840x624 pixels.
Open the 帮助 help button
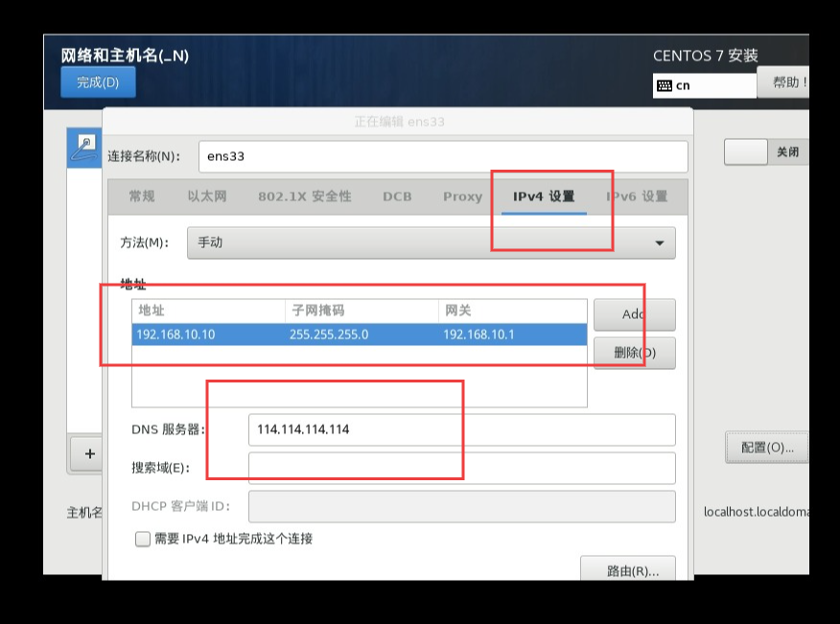(783, 82)
